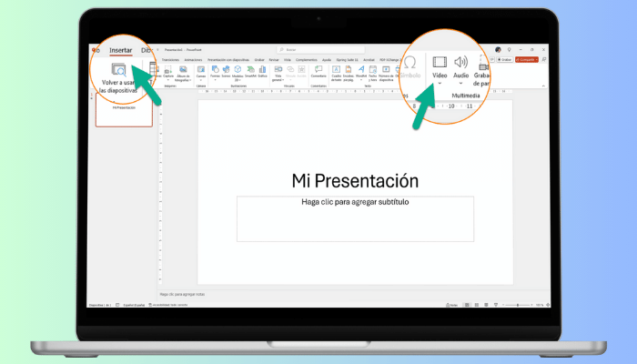Click the Vínculo link icon

tap(290, 69)
